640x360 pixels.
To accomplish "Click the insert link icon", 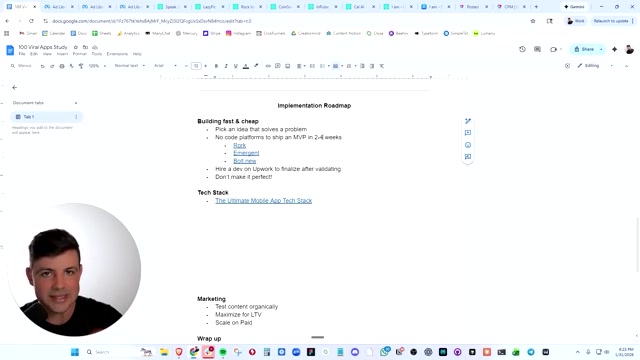I will pyautogui.click(x=268, y=66).
